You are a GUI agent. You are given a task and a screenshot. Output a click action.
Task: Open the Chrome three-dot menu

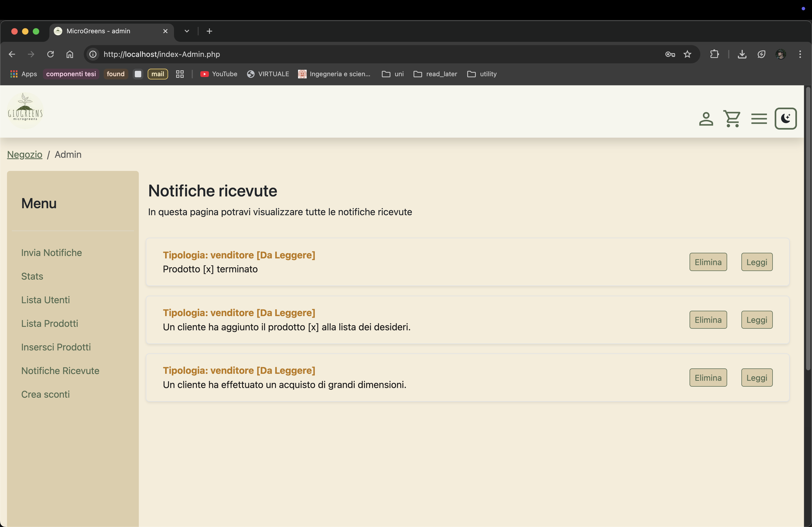(x=800, y=54)
